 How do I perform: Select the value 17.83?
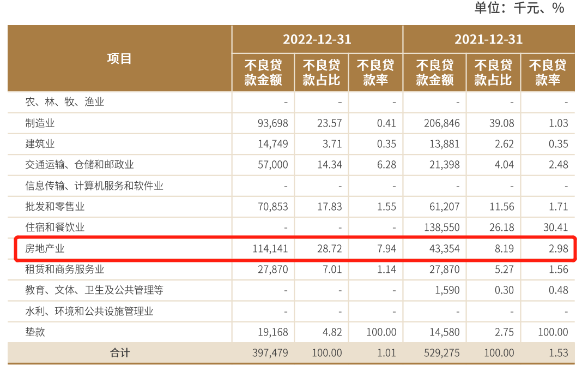pos(329,207)
